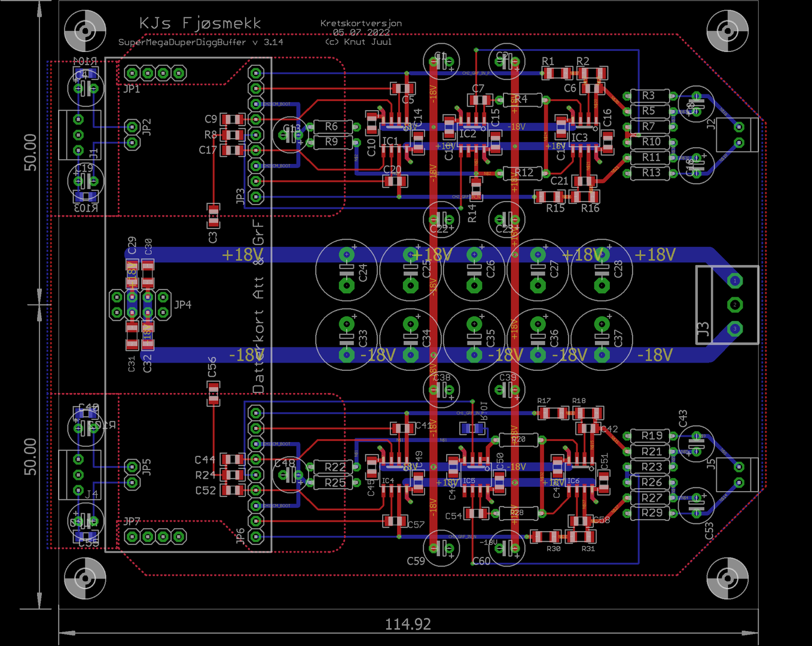Screen dimensions: 812x646
Task: Select resistor R29
Action: (x=651, y=513)
